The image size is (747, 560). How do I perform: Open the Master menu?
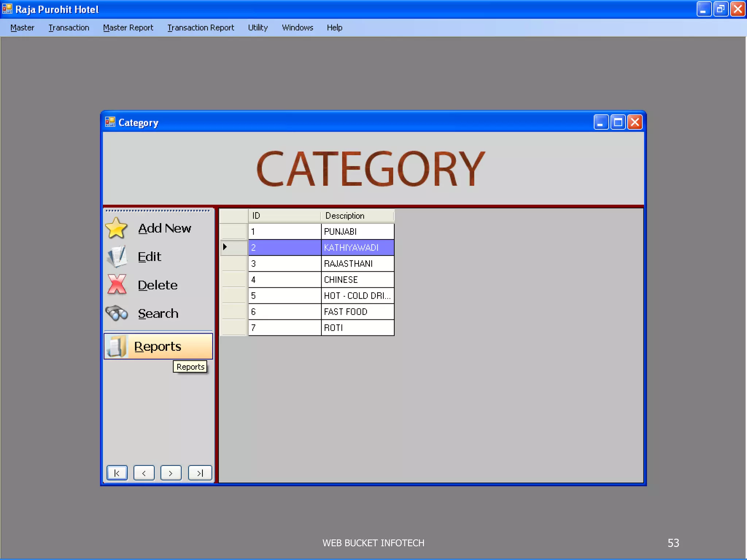pos(22,28)
